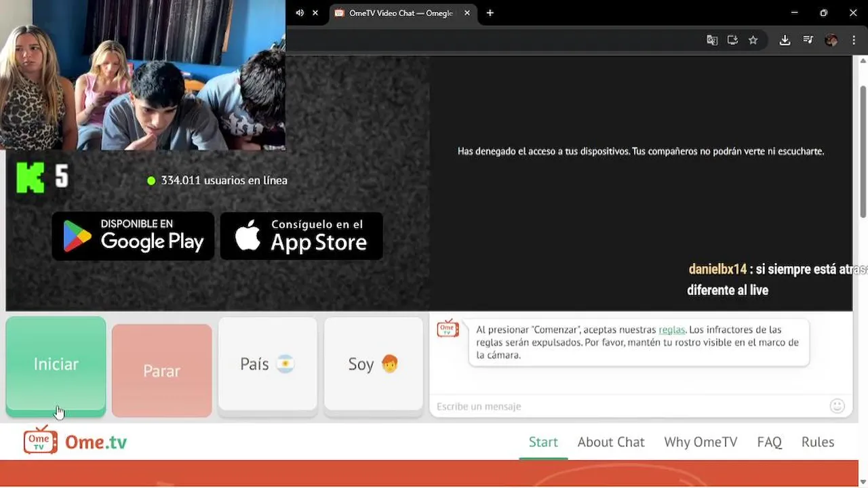Open the About Chat page
Screen dimensions: 868x488
click(611, 442)
